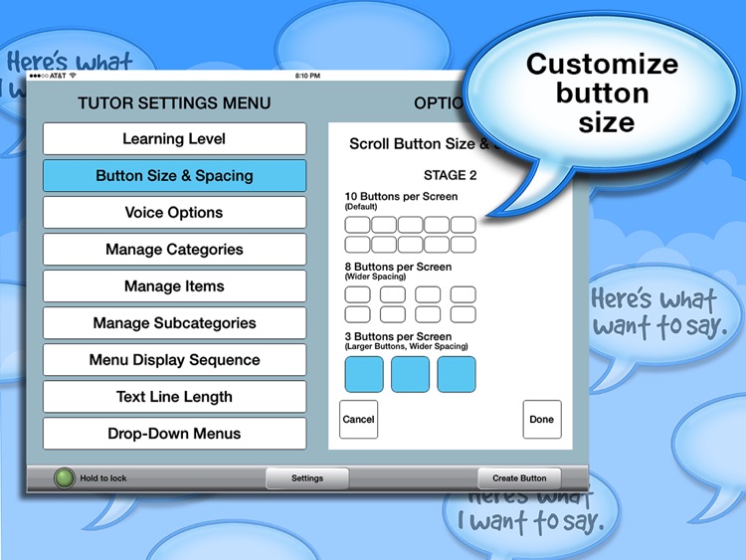Image resolution: width=746 pixels, height=560 pixels.
Task: Click the Cancel button
Action: point(358,419)
